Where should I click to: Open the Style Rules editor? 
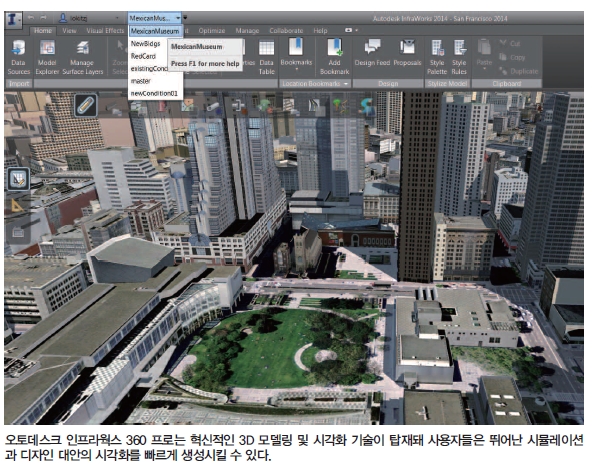pyautogui.click(x=459, y=58)
